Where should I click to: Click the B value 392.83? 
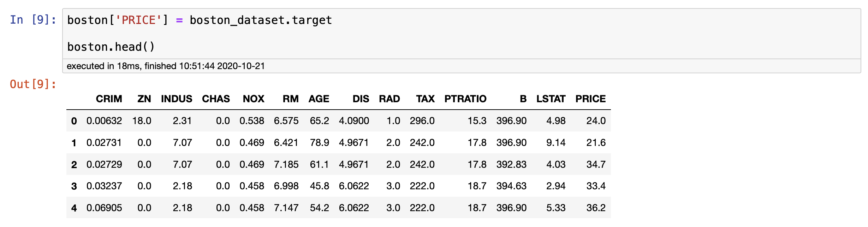[x=511, y=165]
